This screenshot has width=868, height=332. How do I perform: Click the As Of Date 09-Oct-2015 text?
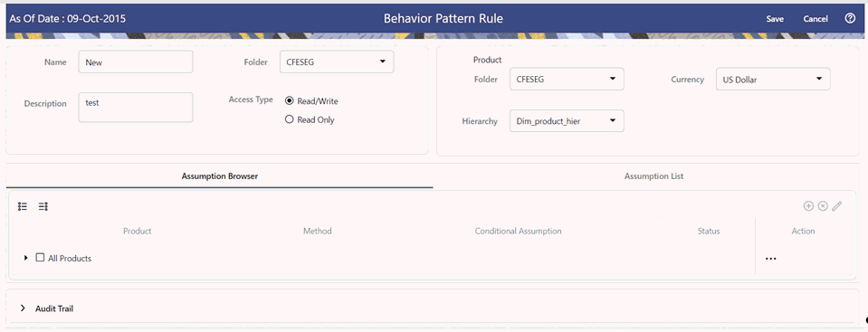[68, 19]
